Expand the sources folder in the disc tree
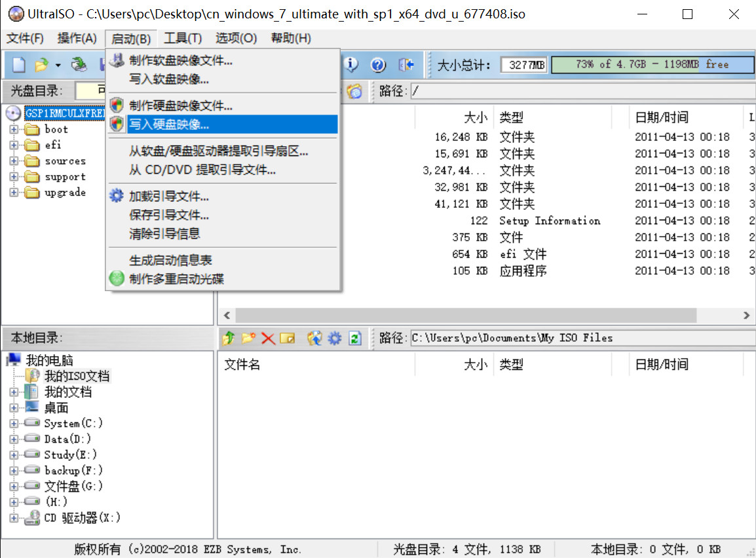This screenshot has height=558, width=756. click(13, 161)
